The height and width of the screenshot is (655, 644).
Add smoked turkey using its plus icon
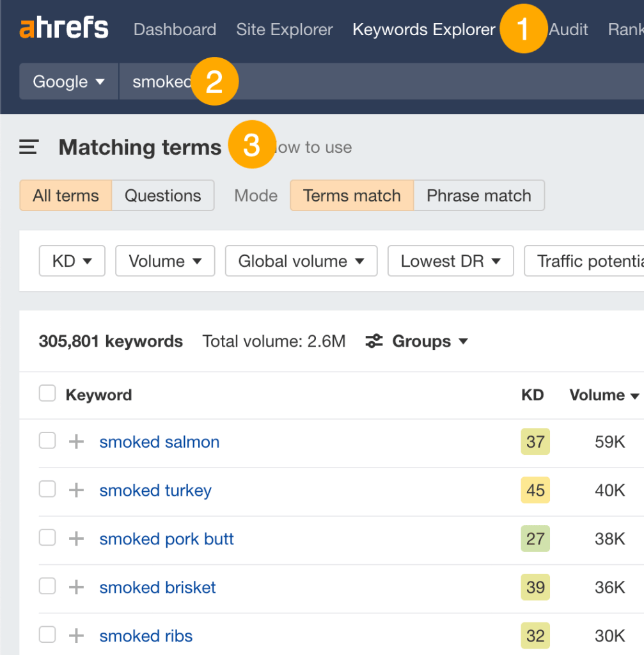(75, 490)
